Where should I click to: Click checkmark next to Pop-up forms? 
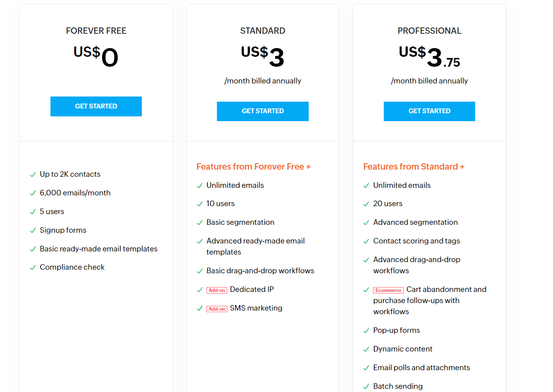tap(366, 331)
